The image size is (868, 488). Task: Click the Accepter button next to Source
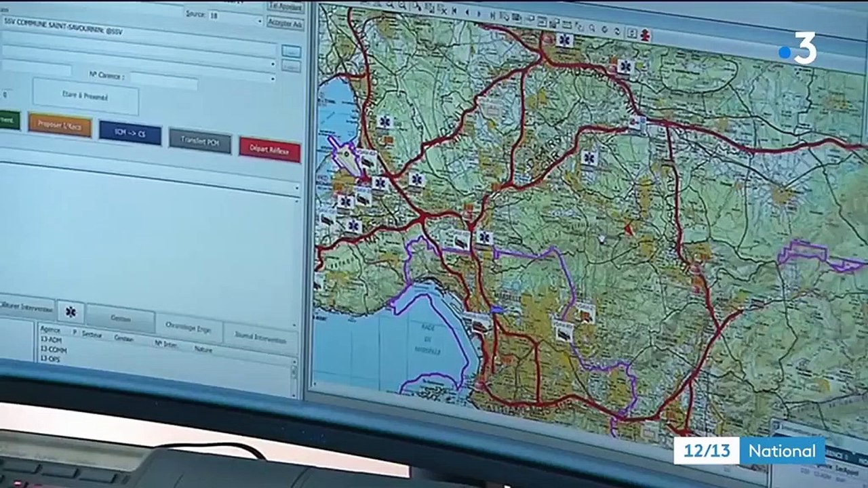tap(285, 22)
